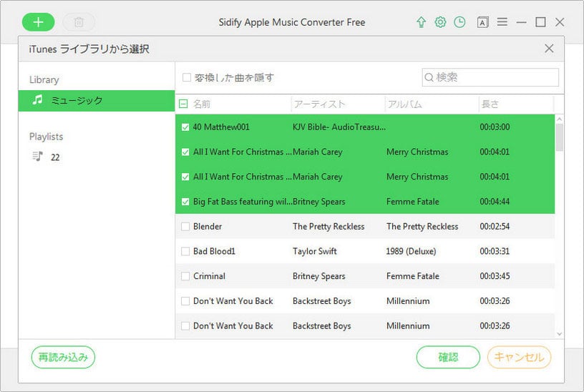Select the ミュージック music note item

97,101
